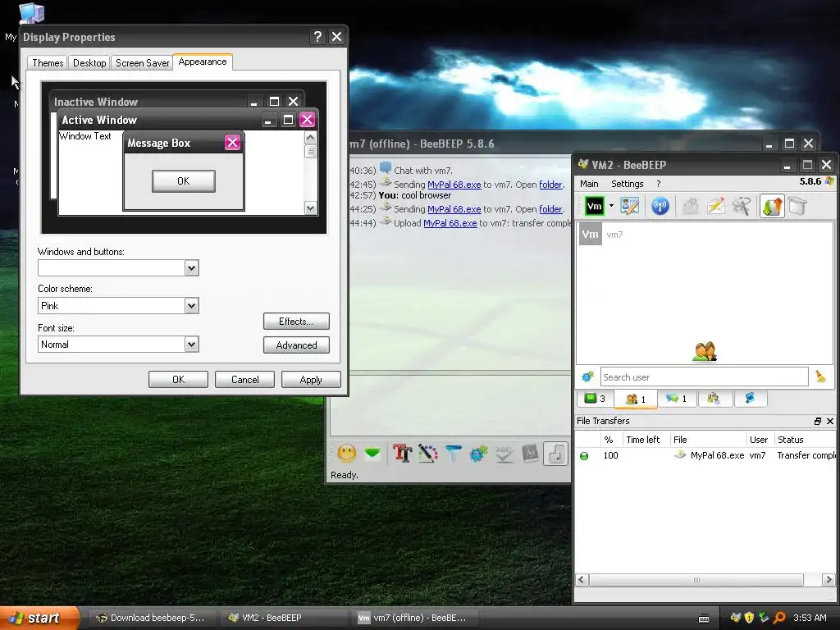Click the Advanced button

click(296, 345)
